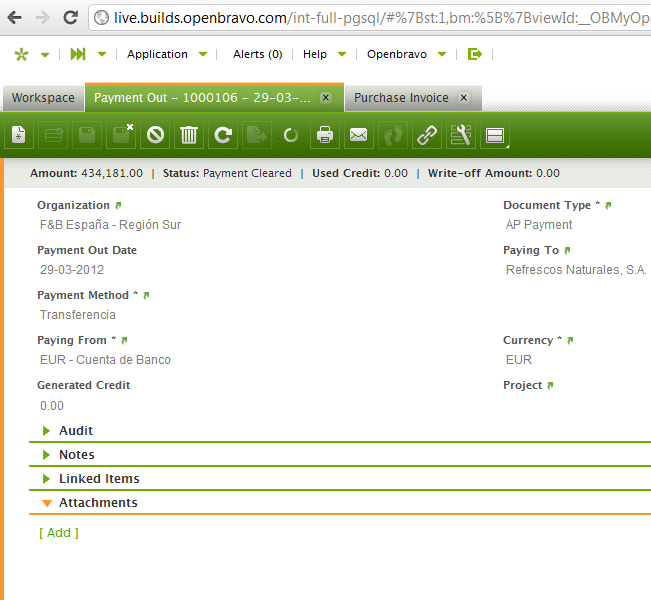Image resolution: width=651 pixels, height=600 pixels.
Task: Click the browser back arrow
Action: pyautogui.click(x=15, y=17)
